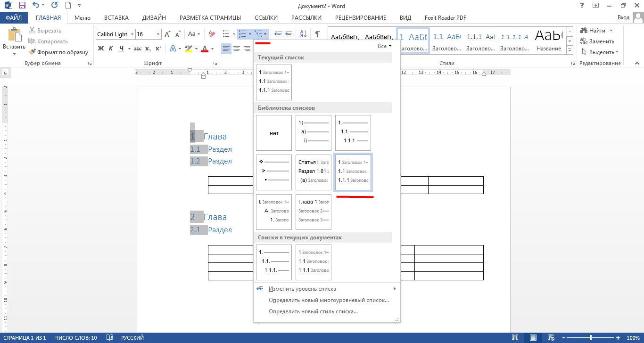Toggle underline Ч formatting
The height and width of the screenshot is (343, 644).
(x=122, y=49)
